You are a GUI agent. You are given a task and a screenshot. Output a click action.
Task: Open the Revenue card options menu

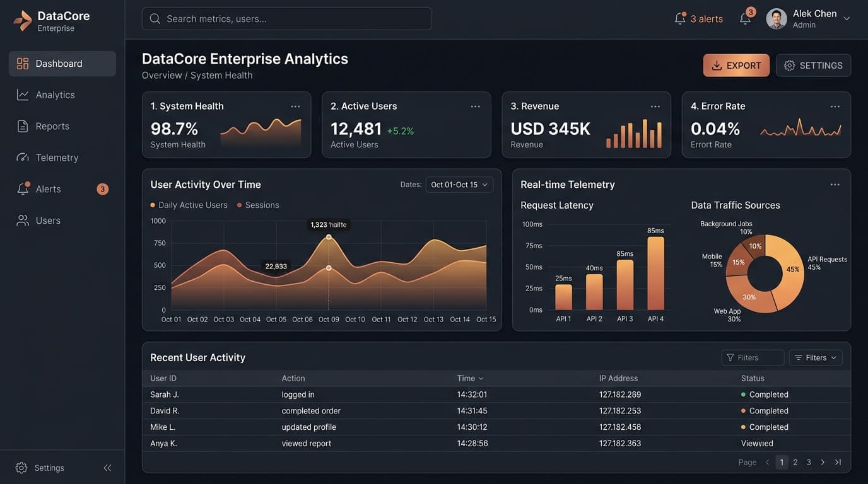655,107
